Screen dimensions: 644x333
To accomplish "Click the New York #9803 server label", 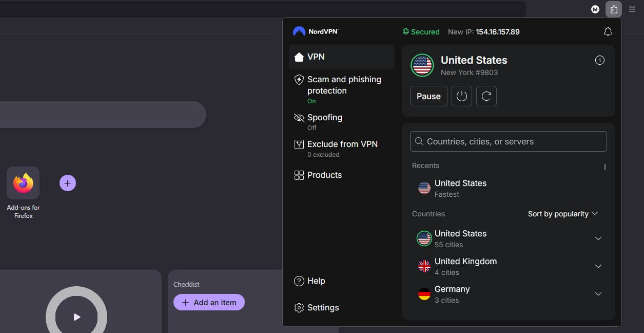I will pos(469,72).
